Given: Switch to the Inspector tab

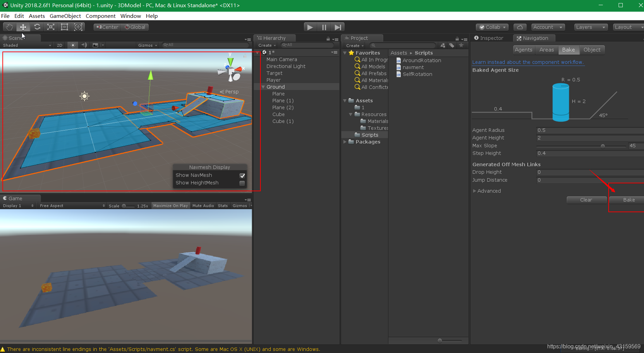Looking at the screenshot, I should (x=489, y=38).
